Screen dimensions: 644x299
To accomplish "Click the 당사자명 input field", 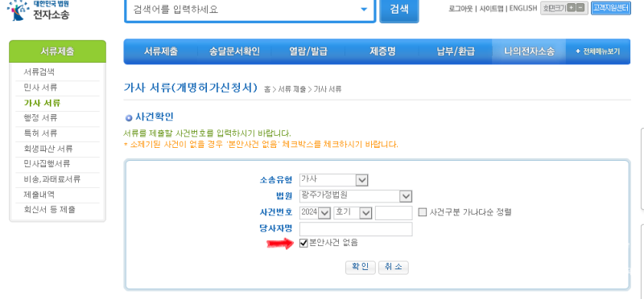I will tap(356, 229).
